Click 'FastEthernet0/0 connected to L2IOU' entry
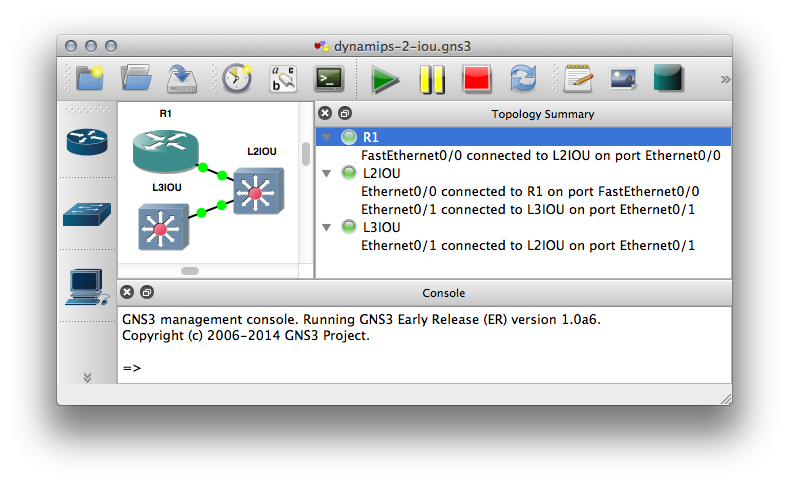This screenshot has width=789, height=484. 541,155
